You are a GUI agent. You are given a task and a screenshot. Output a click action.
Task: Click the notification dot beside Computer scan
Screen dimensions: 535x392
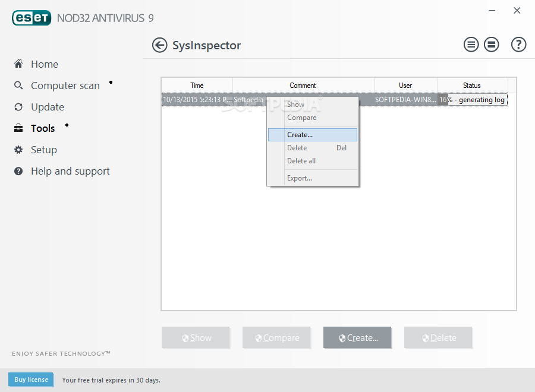click(111, 82)
